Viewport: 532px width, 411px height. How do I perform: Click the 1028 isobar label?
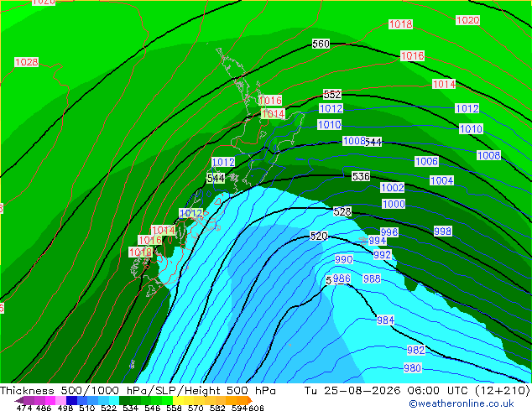(x=27, y=62)
